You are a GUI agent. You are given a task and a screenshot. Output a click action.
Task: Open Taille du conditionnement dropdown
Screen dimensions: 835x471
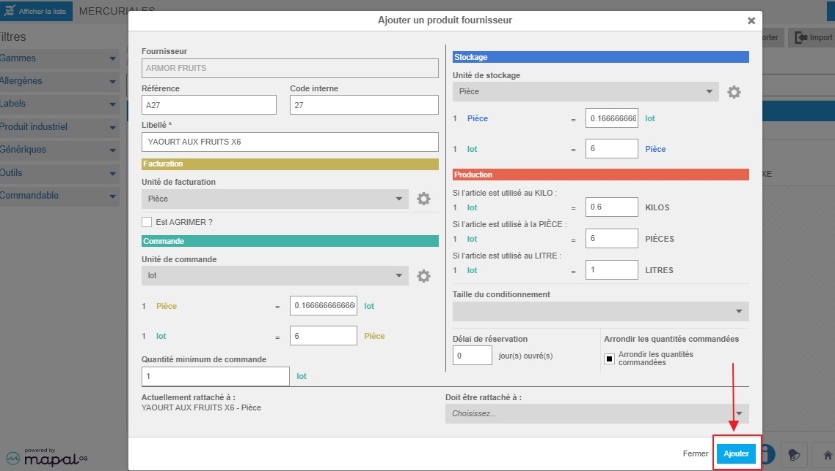pyautogui.click(x=600, y=311)
